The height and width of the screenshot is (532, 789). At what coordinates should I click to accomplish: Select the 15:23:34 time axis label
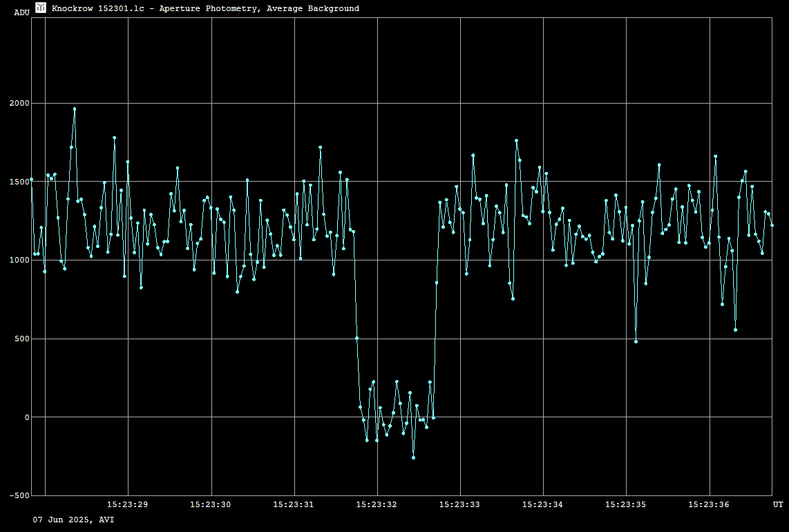pos(542,505)
